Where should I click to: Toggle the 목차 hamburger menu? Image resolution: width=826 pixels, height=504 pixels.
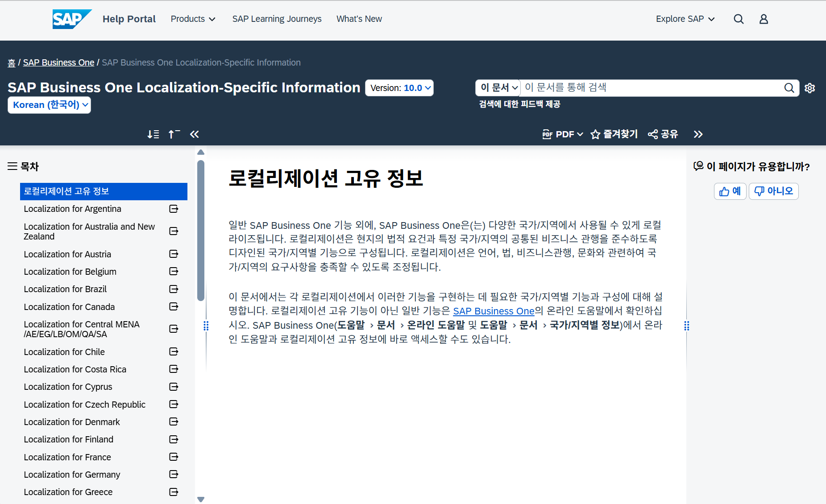coord(11,166)
